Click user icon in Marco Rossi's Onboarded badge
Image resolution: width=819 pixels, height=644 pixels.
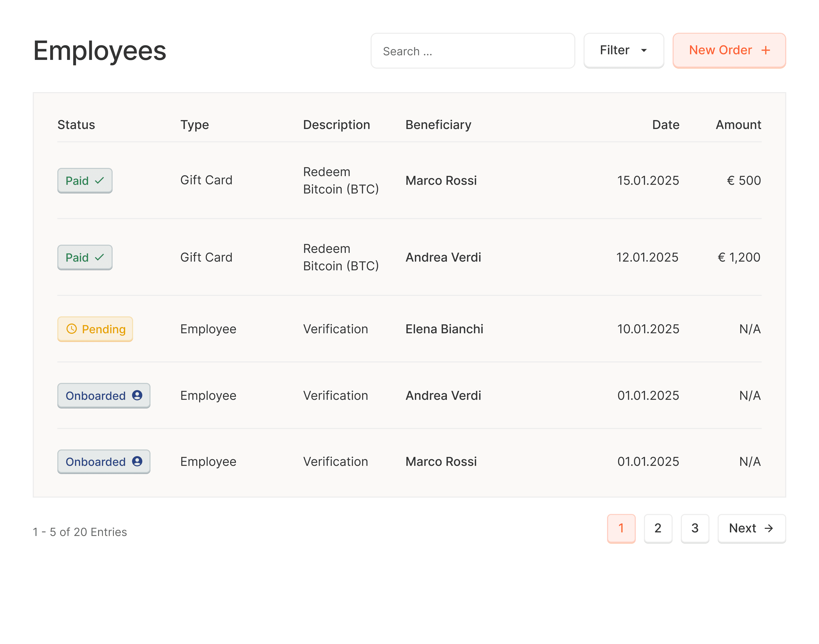click(137, 461)
